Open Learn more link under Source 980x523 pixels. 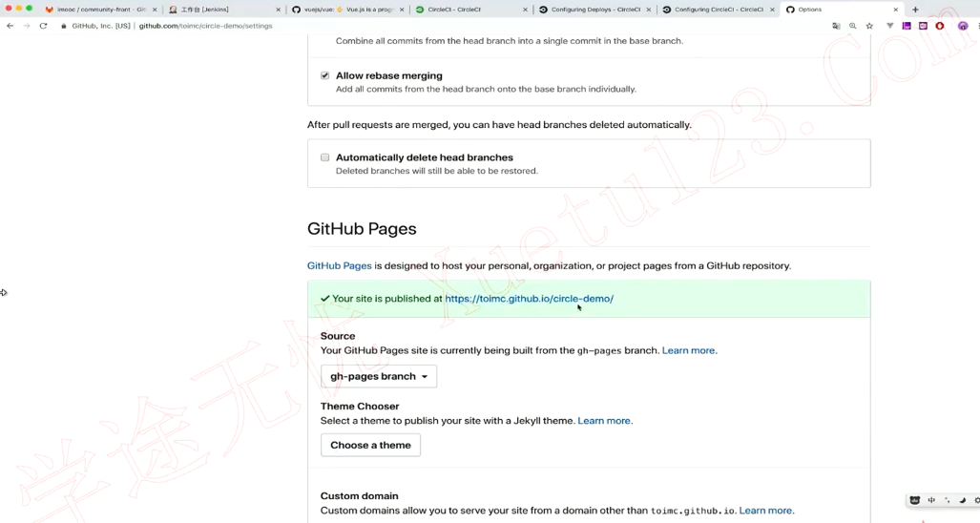click(689, 350)
